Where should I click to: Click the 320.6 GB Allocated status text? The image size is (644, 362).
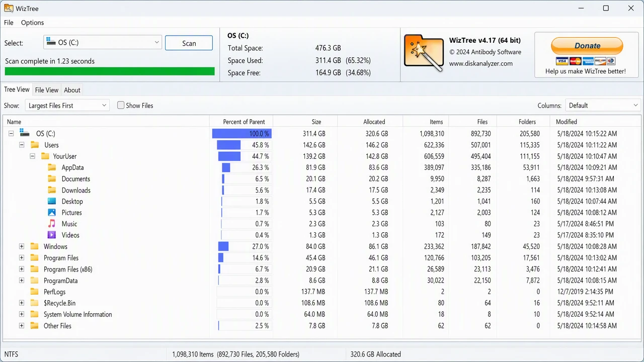coord(376,354)
